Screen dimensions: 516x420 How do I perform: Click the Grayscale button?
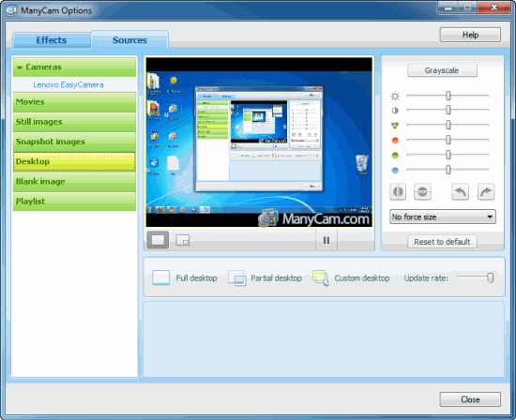[x=442, y=70]
